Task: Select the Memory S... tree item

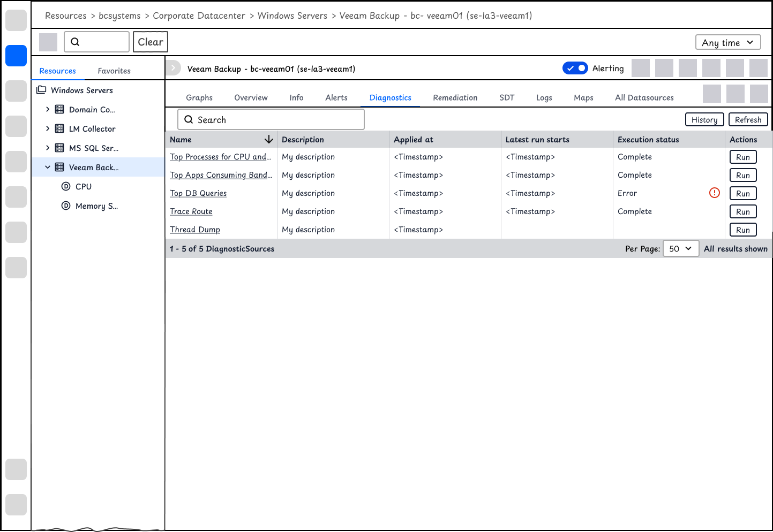Action: tap(96, 206)
